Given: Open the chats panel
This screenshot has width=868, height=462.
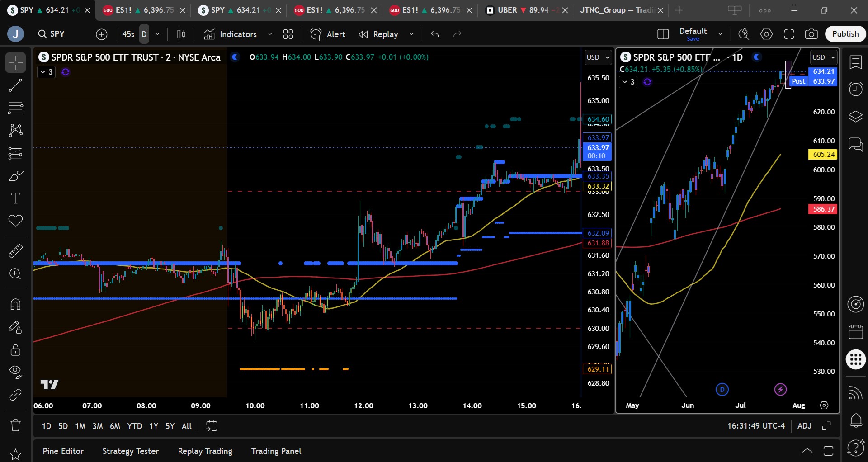Looking at the screenshot, I should [x=855, y=145].
